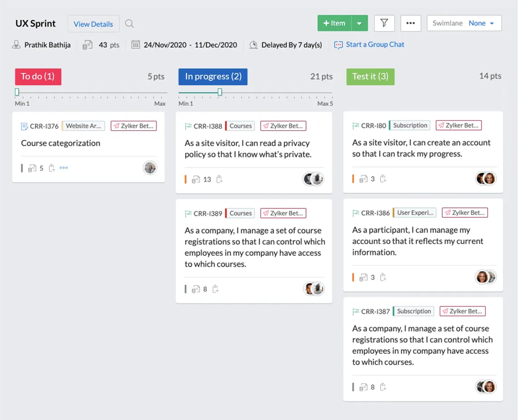This screenshot has width=518, height=420.
Task: Click the 21 pts total for In progress
Action: click(x=321, y=77)
